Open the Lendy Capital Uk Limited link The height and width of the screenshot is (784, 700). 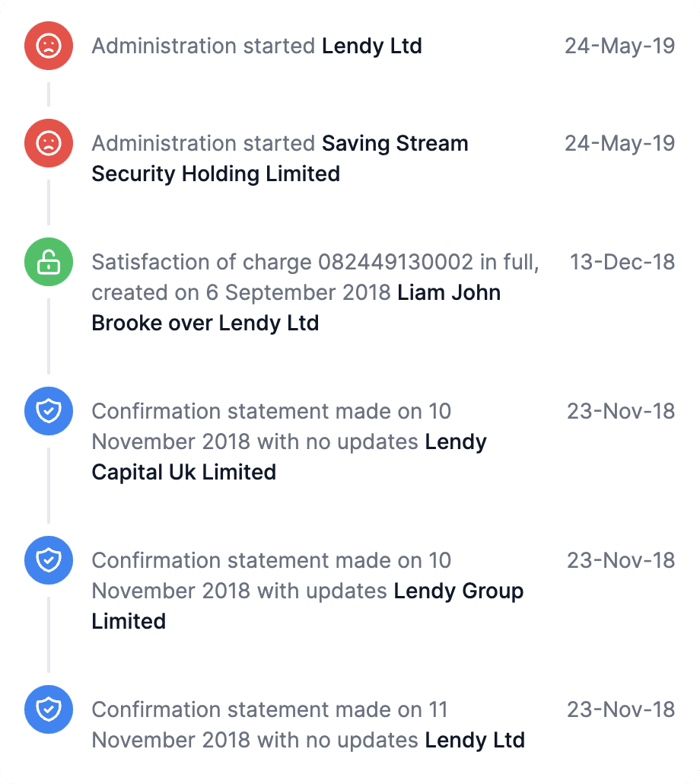289,457
